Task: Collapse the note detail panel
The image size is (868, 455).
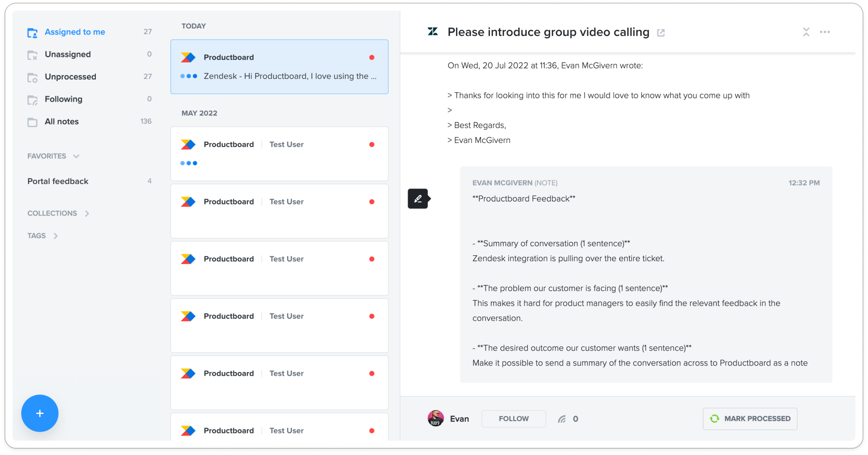Action: click(806, 32)
